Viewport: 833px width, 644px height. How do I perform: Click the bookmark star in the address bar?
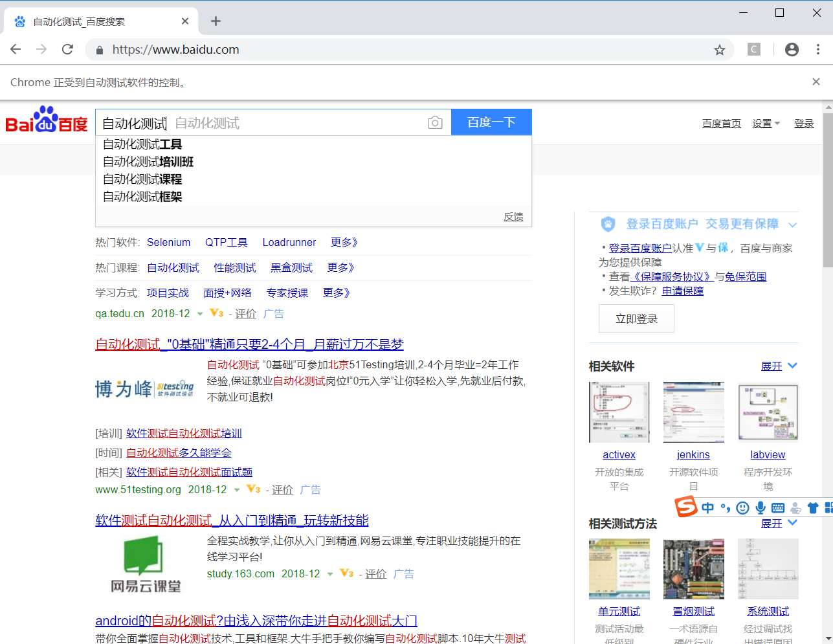tap(719, 49)
